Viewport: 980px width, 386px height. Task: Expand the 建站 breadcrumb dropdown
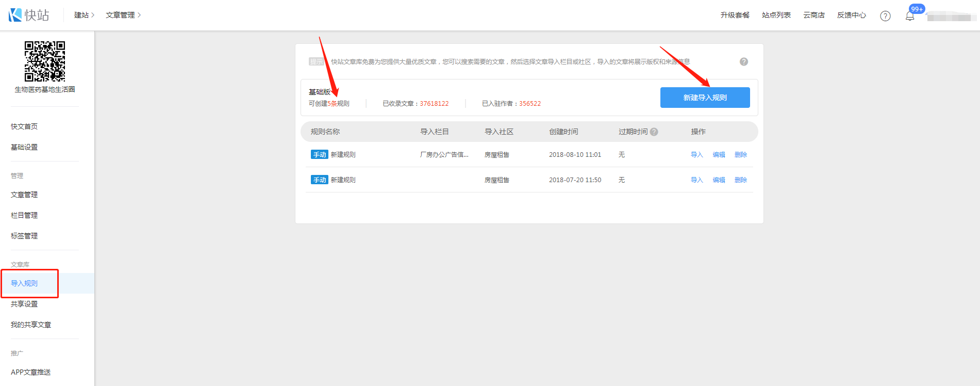point(84,15)
